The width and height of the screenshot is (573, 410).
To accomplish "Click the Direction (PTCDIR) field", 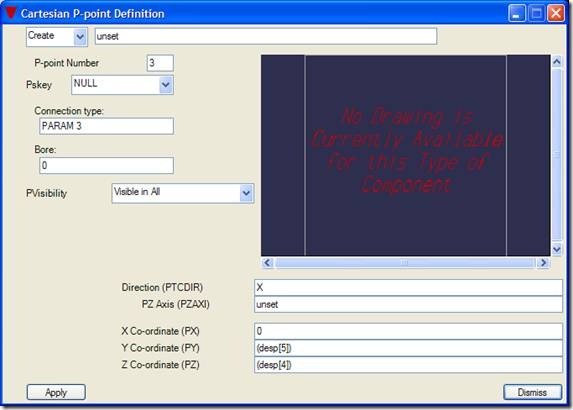I will coord(408,287).
